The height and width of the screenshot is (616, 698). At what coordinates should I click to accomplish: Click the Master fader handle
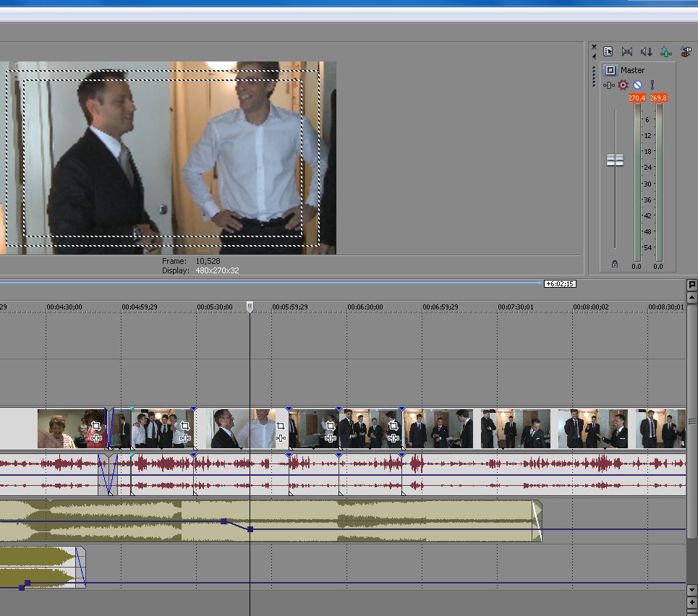pos(615,161)
